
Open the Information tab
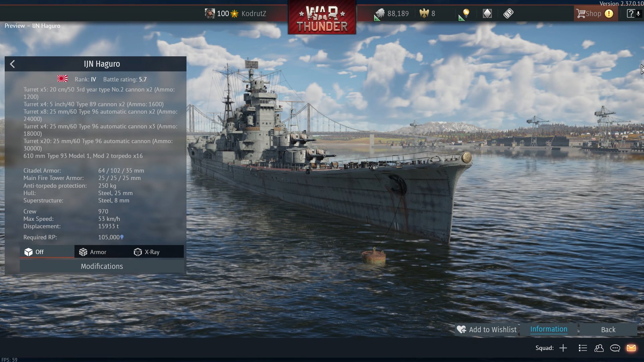pyautogui.click(x=549, y=329)
